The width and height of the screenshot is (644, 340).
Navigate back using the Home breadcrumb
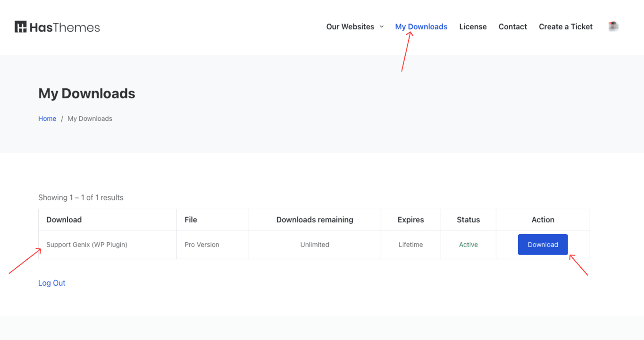coord(47,118)
